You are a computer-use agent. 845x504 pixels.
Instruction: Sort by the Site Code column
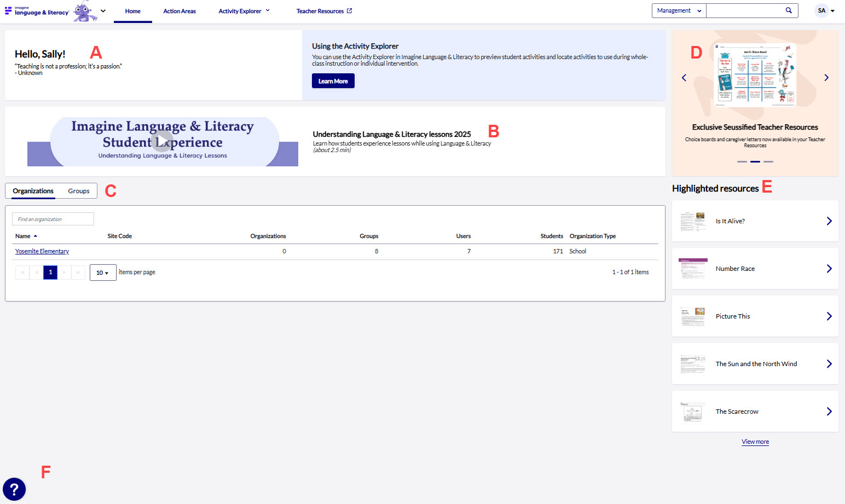pos(119,236)
